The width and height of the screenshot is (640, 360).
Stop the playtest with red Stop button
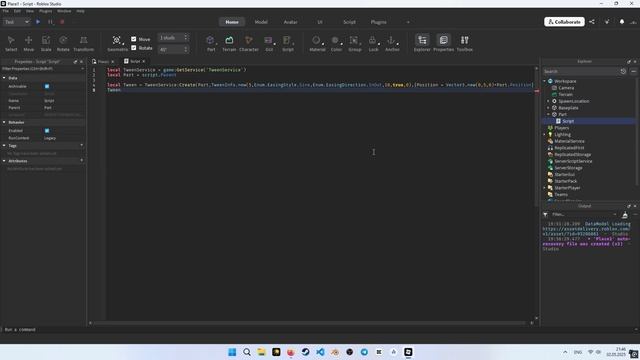[x=62, y=22]
